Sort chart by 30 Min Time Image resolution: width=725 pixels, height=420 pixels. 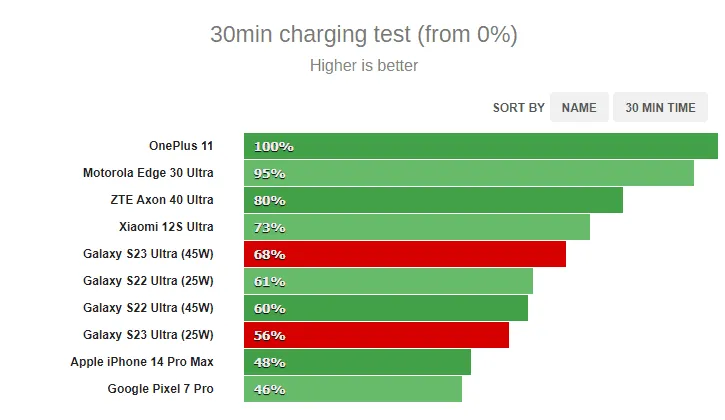point(660,108)
